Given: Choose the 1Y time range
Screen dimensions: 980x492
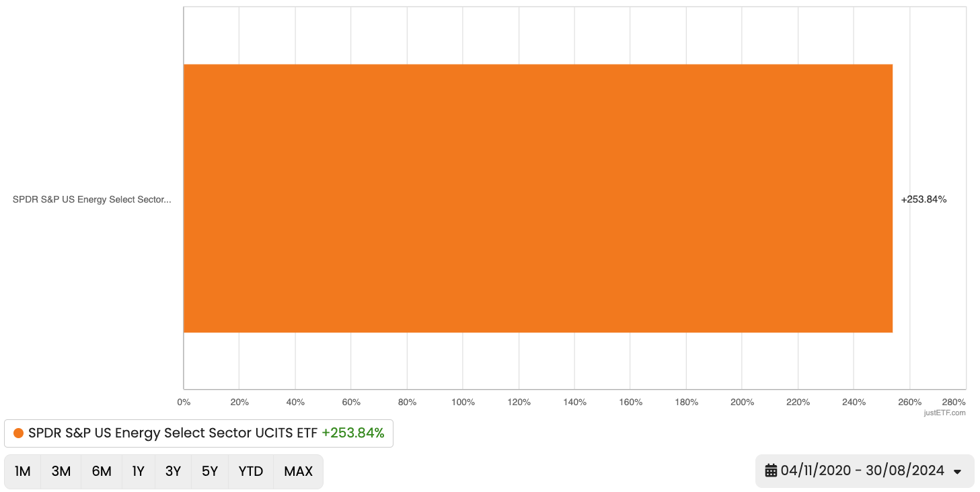Looking at the screenshot, I should coord(139,471).
